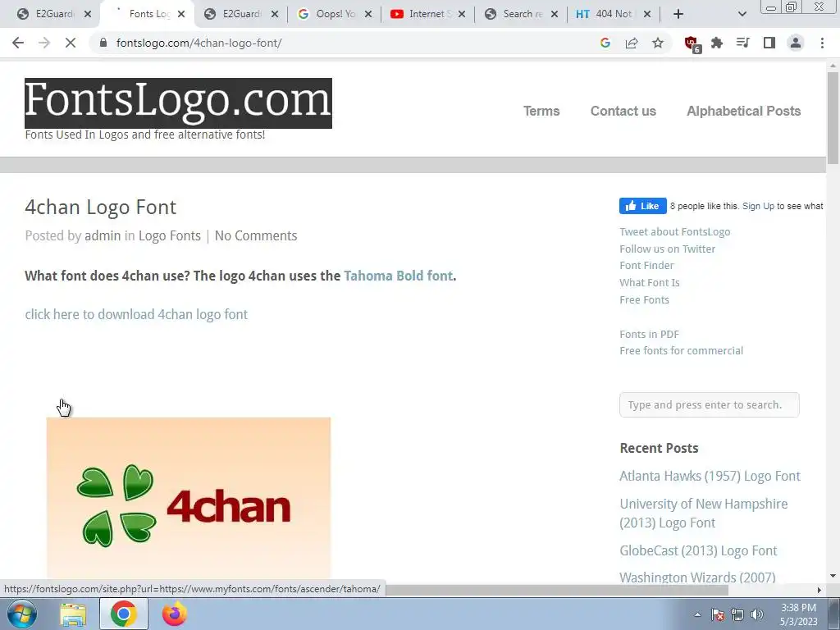
Task: Follow the Tahoma Bold font link
Action: tap(398, 276)
